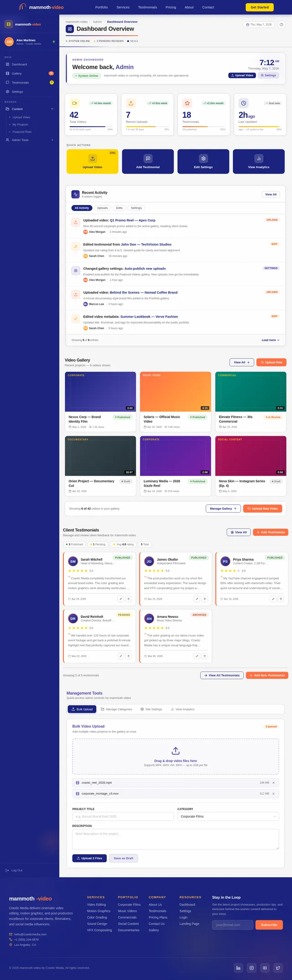This screenshot has height=980, width=292.
Task: Remove craxtic_reel_2026.mp4 from upload queue
Action: (x=273, y=782)
